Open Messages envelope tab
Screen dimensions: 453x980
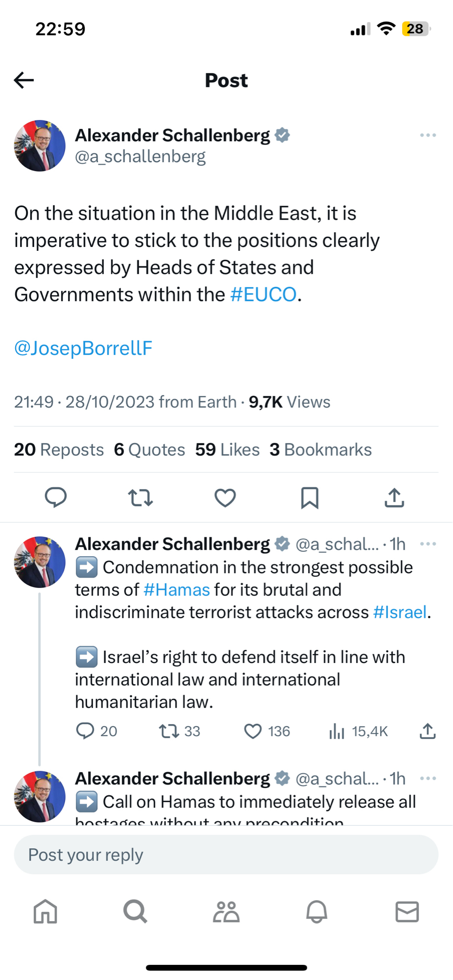[407, 912]
